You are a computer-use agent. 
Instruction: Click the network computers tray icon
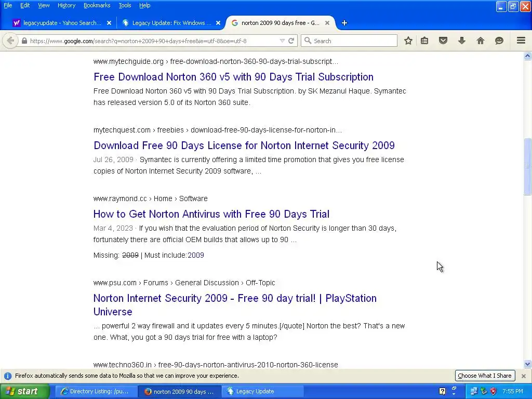coord(474,391)
